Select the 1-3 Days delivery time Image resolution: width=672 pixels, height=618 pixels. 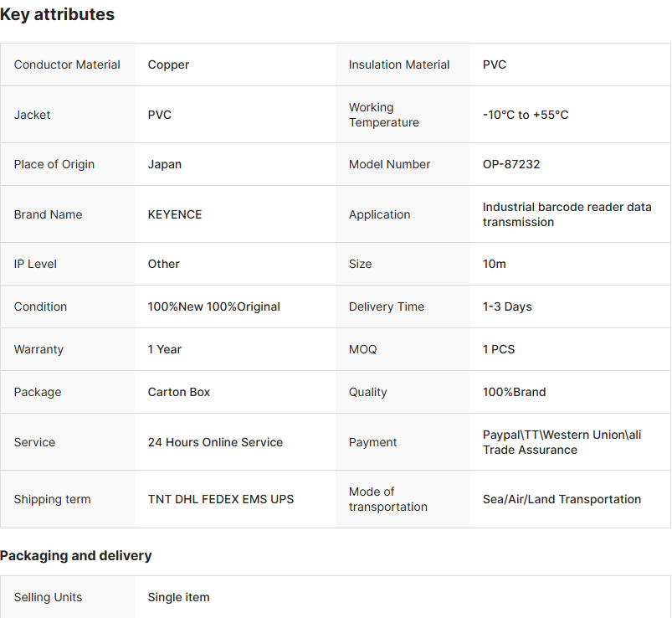(x=507, y=306)
